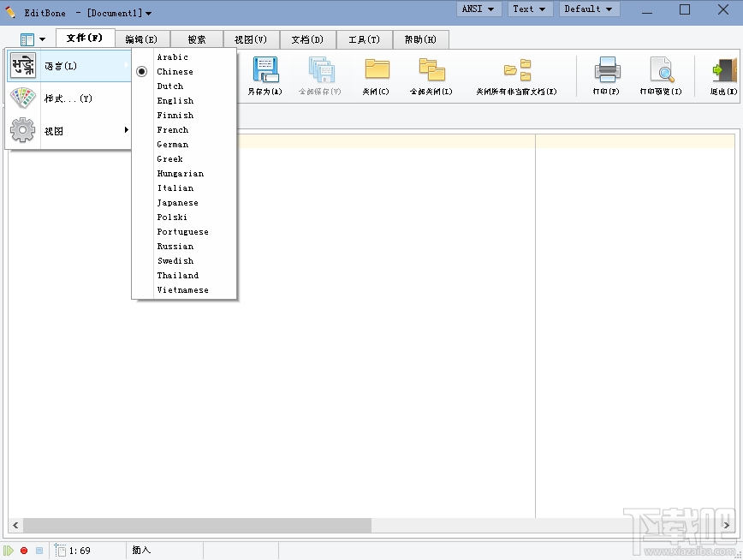Viewport: 743px width, 560px height.
Task: Open the 帮助 (Help) menu
Action: 422,39
